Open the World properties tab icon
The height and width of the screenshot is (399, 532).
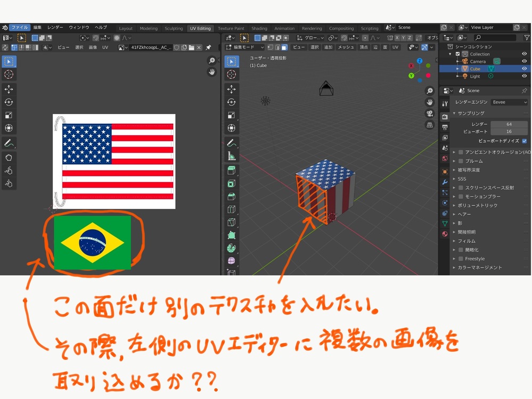click(445, 158)
